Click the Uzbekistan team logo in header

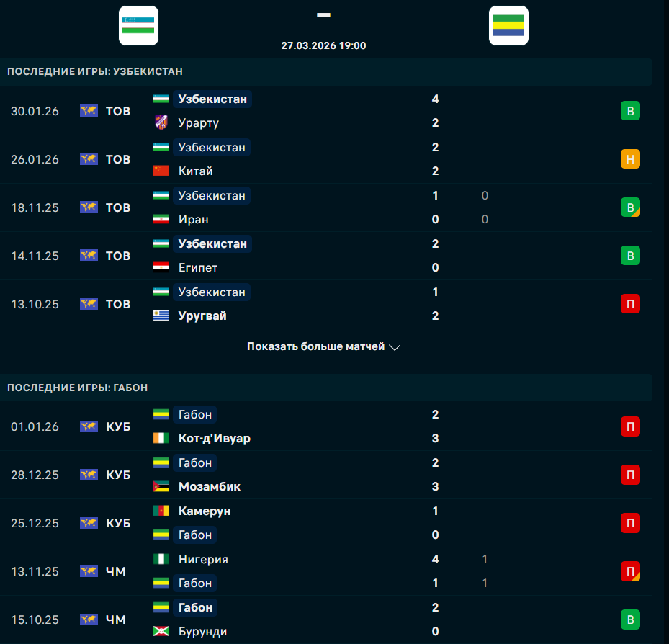pyautogui.click(x=138, y=26)
